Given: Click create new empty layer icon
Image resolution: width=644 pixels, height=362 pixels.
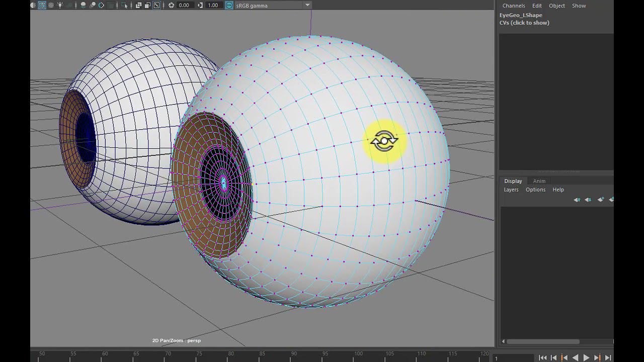Looking at the screenshot, I should point(601,199).
